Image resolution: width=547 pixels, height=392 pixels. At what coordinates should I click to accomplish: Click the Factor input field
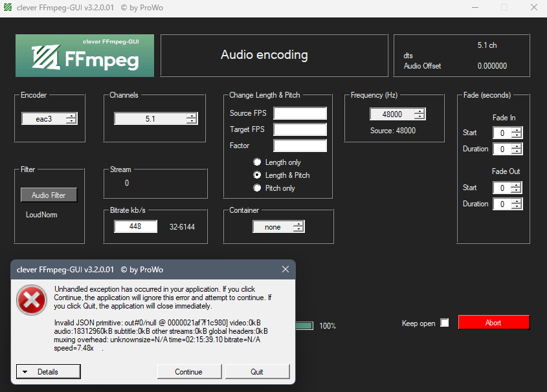300,146
